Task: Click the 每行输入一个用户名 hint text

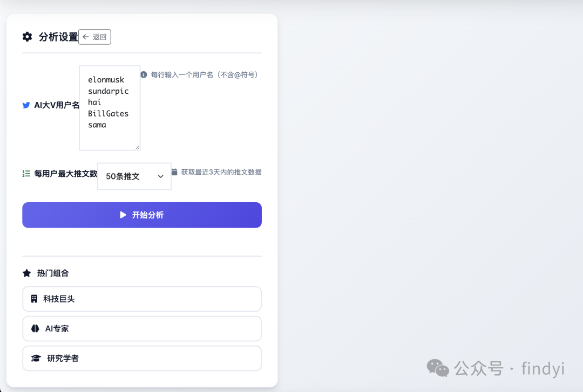Action: point(204,75)
